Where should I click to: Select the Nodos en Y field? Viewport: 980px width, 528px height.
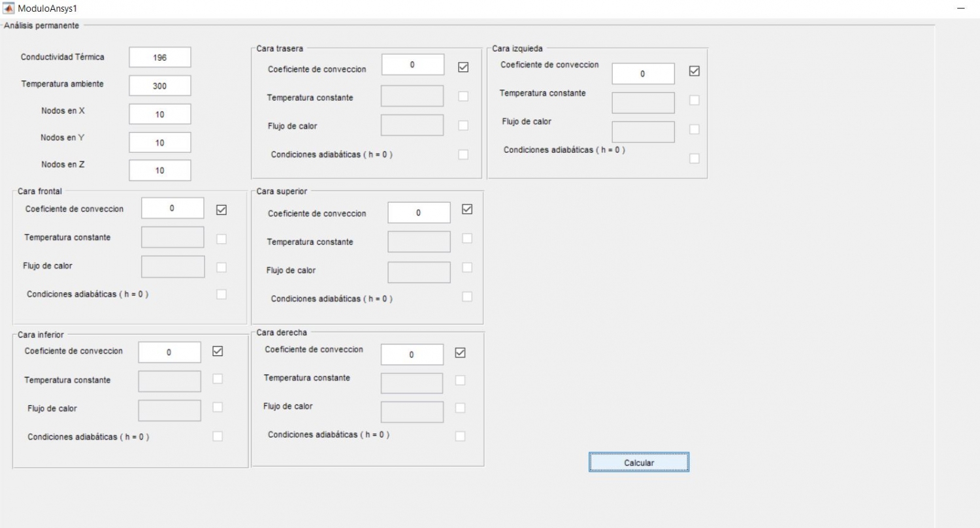coord(160,142)
